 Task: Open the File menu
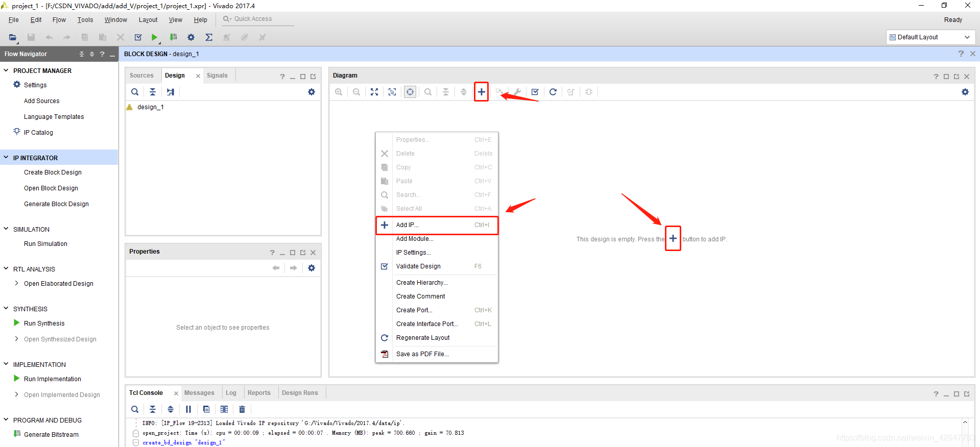pos(14,20)
